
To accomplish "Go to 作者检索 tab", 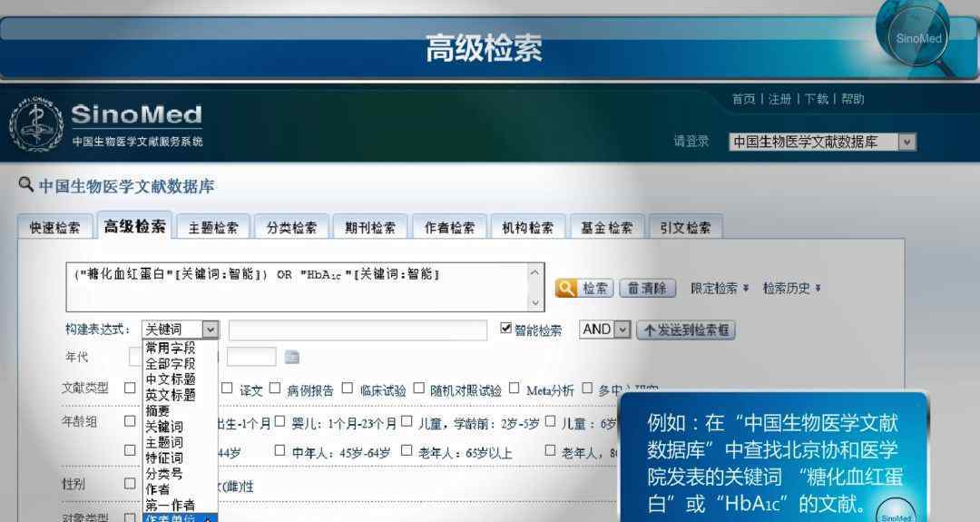I will pos(449,228).
